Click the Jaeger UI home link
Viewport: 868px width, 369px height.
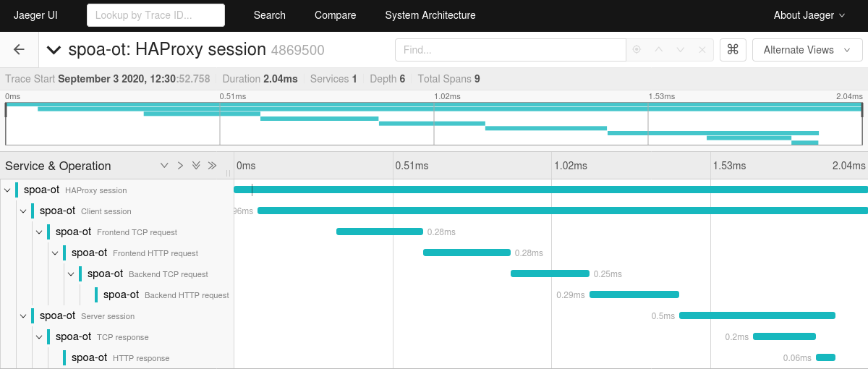(x=35, y=15)
